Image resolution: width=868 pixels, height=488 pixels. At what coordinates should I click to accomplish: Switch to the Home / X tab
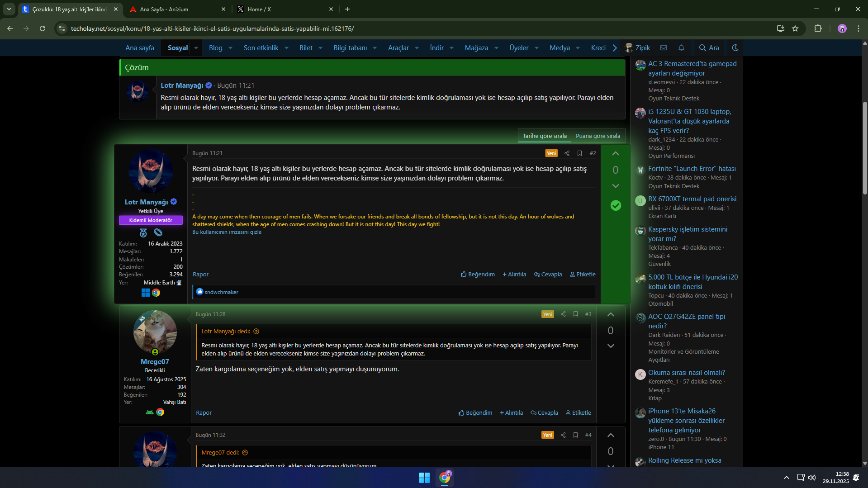[285, 9]
